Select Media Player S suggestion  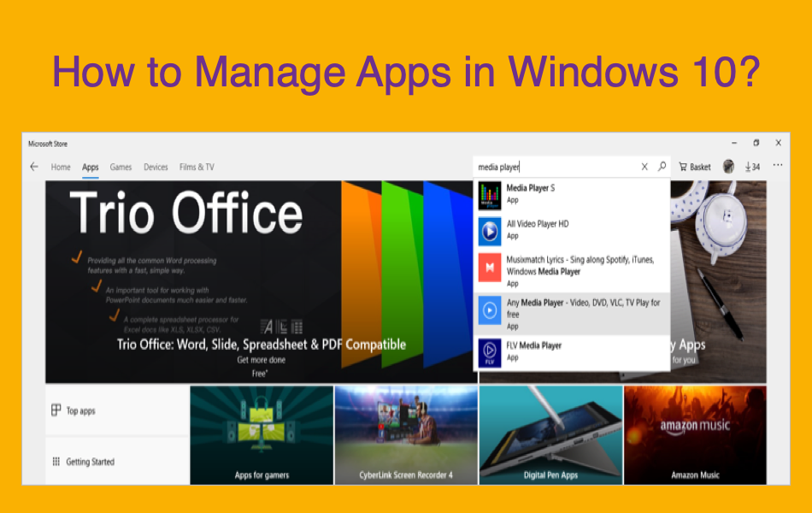[x=572, y=195]
